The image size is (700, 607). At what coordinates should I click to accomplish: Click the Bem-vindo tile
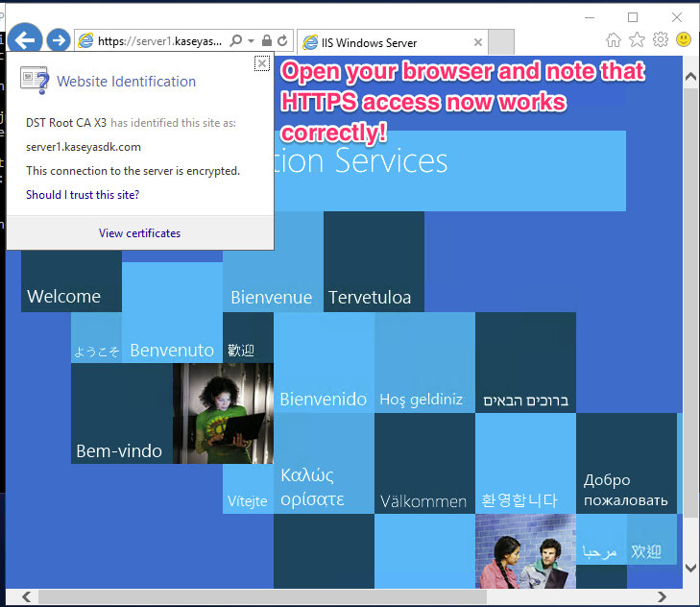coord(122,413)
